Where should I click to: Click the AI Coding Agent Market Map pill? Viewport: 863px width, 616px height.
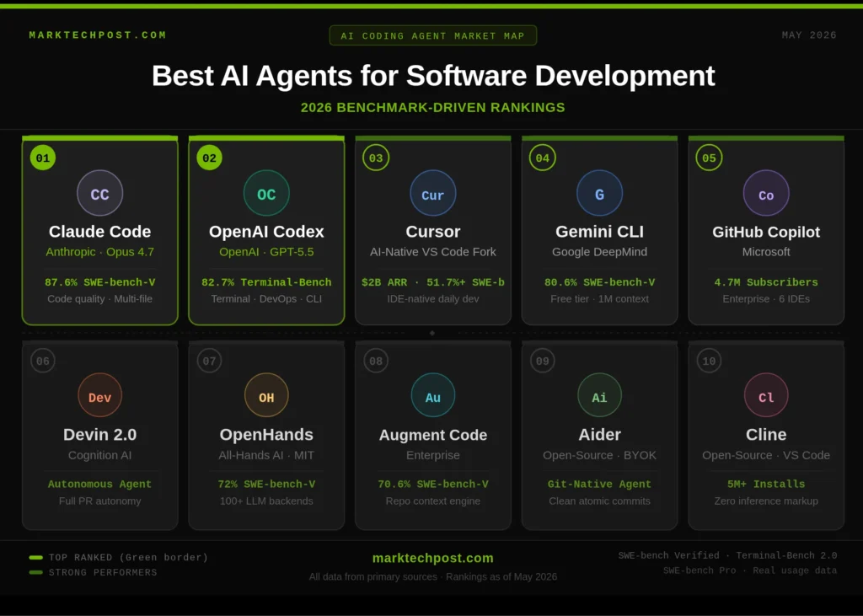click(433, 35)
